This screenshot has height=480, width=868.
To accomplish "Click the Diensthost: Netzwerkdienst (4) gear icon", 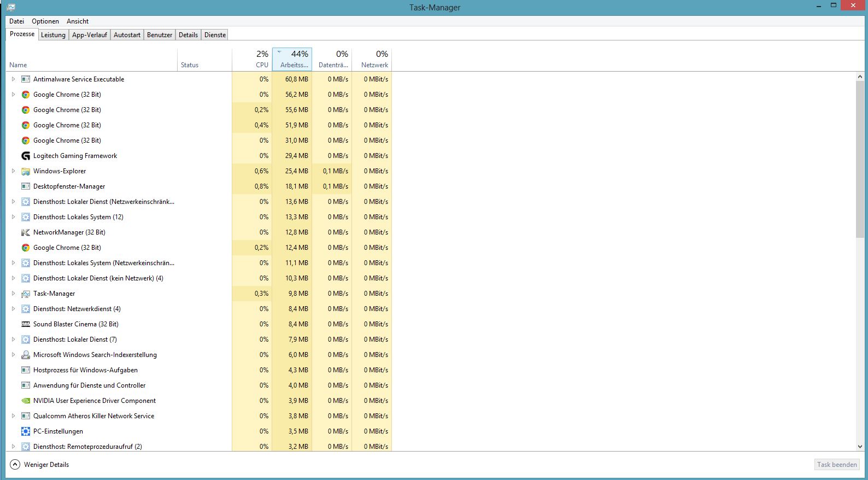I will (x=25, y=309).
